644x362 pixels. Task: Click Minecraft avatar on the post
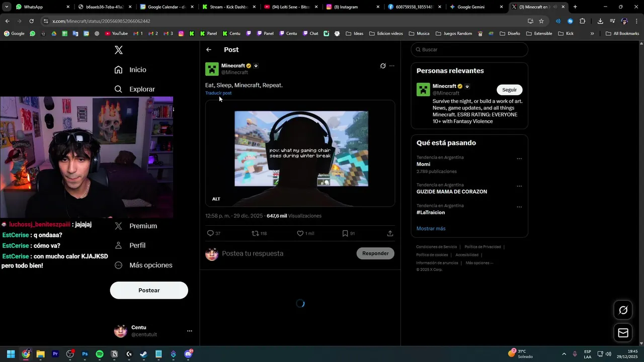[x=212, y=69]
